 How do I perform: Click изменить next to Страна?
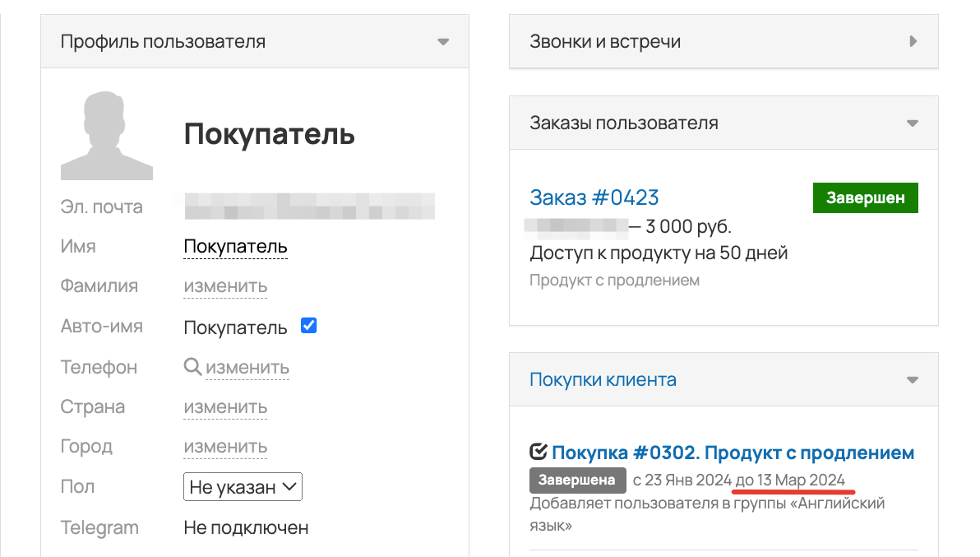(x=225, y=407)
